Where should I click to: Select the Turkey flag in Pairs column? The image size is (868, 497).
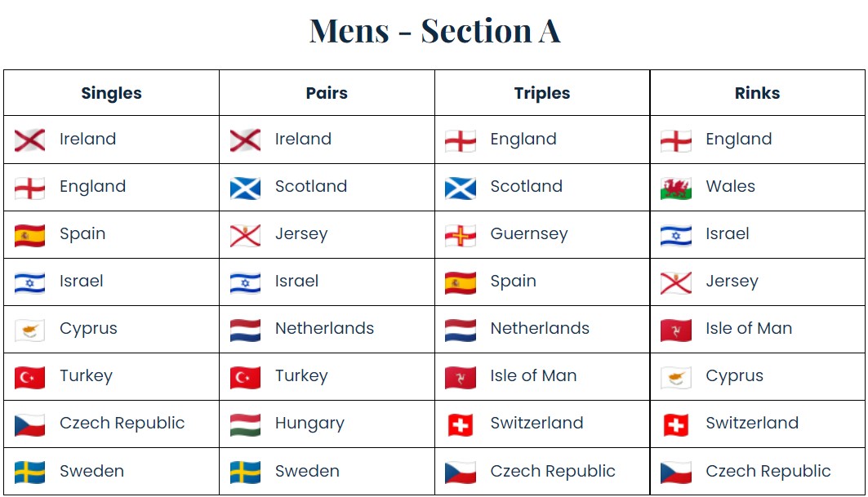[245, 378]
